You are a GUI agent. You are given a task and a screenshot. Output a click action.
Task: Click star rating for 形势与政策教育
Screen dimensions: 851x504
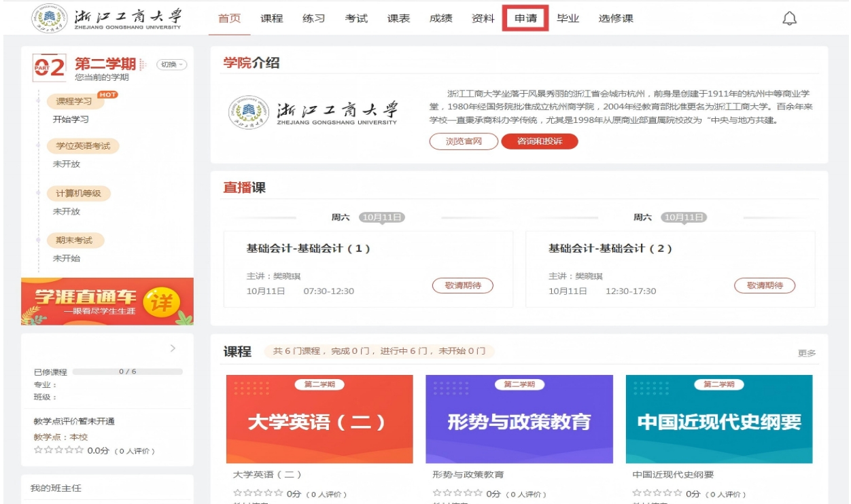coord(458,493)
